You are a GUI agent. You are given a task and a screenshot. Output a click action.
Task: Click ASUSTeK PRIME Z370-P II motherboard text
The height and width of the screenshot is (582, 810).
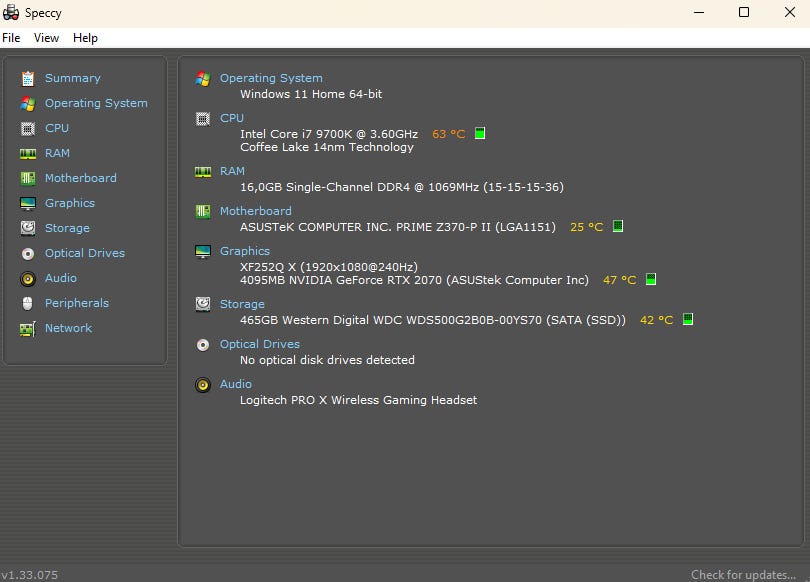pyautogui.click(x=398, y=227)
